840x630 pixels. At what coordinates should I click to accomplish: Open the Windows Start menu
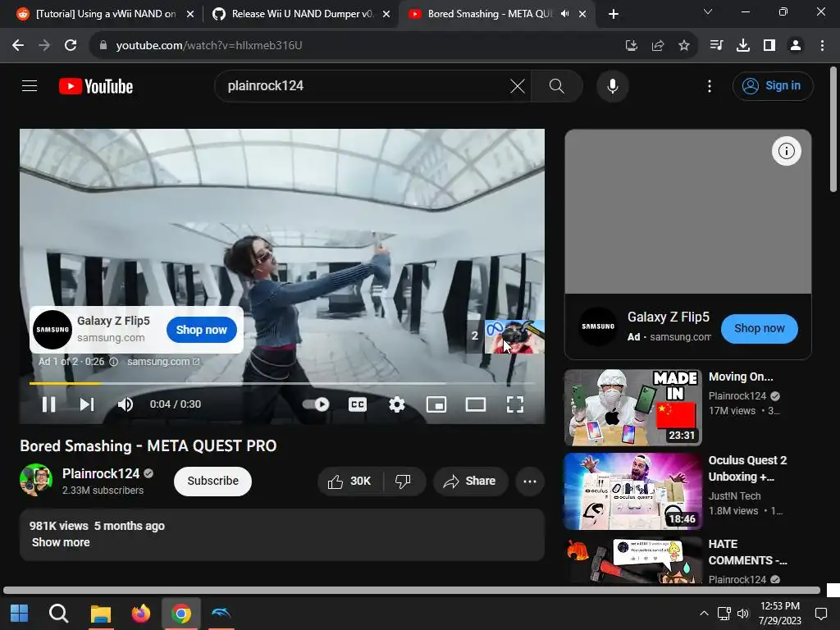[20, 613]
